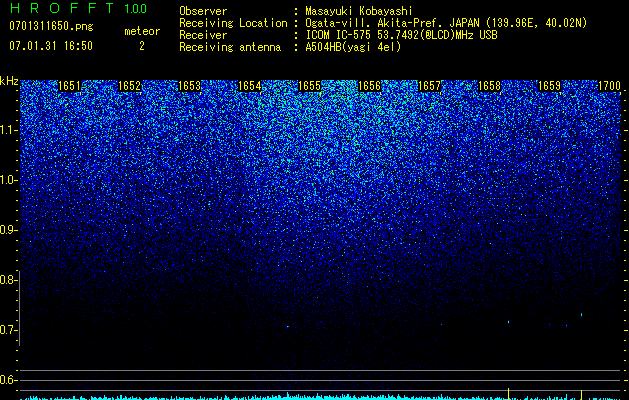
Task: Click the version number 1.0.0
Action: point(135,9)
